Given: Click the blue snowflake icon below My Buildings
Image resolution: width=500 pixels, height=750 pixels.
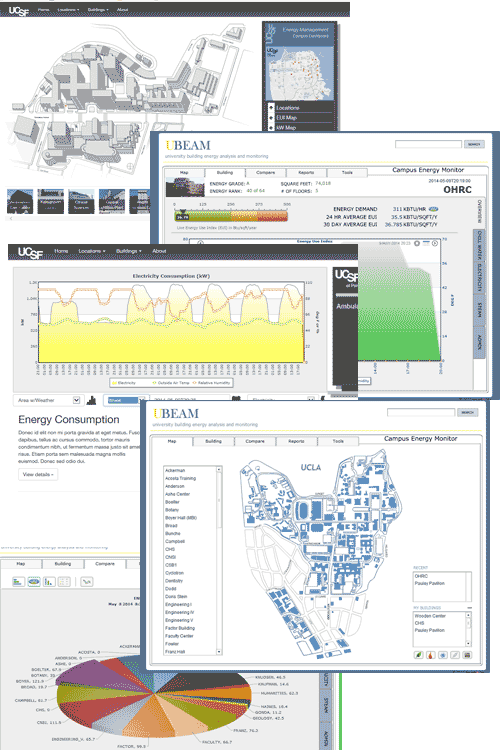Looking at the screenshot, I should (x=443, y=655).
